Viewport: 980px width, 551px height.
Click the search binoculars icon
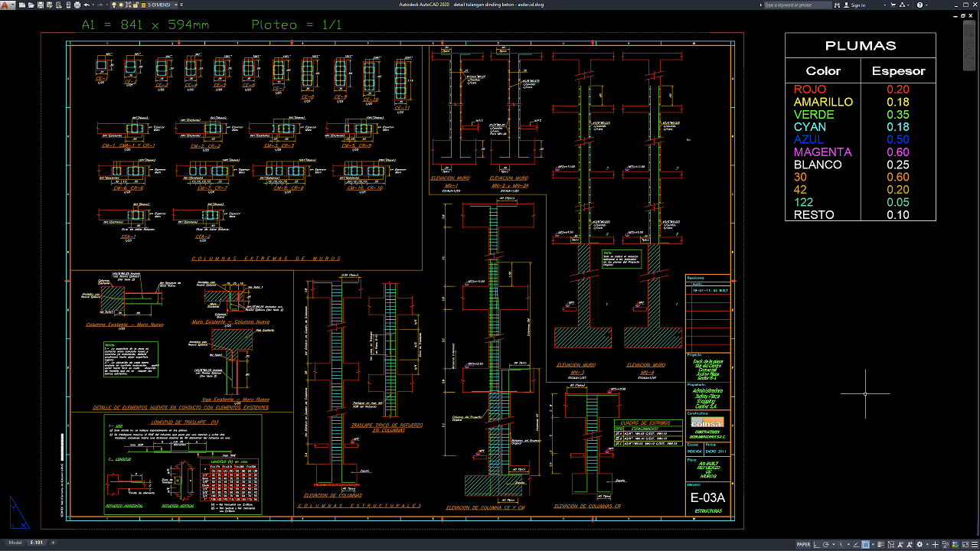(x=837, y=5)
